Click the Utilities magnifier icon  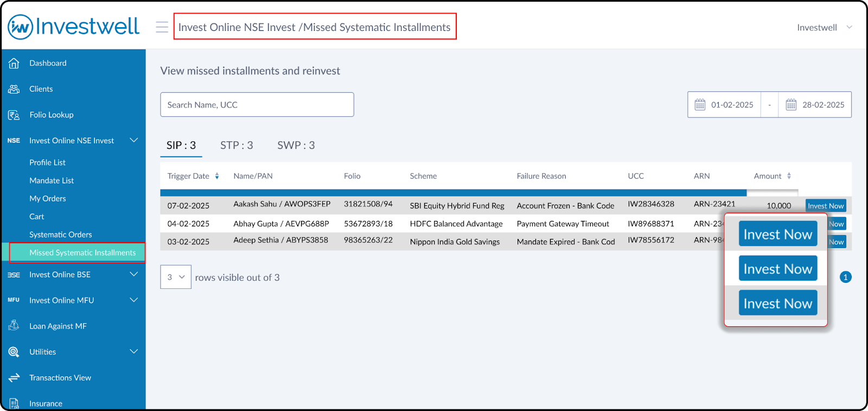coord(14,352)
